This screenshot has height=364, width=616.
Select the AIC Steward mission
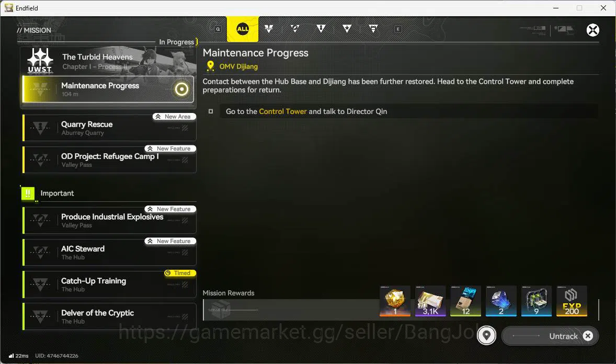tap(110, 252)
